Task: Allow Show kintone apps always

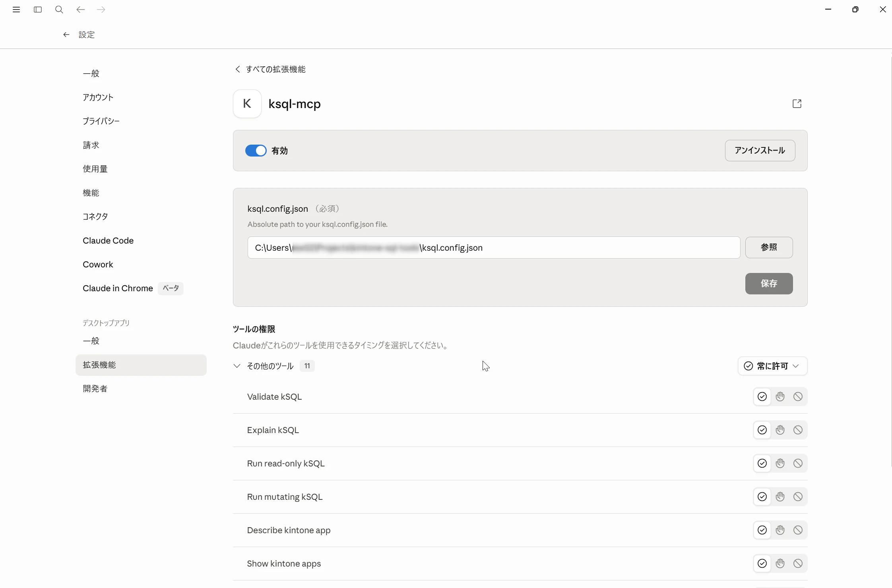Action: 762,563
